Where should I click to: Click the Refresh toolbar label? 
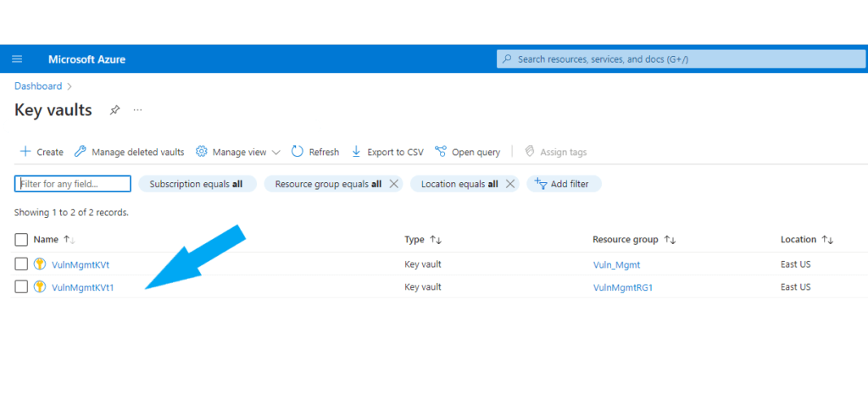pyautogui.click(x=324, y=153)
